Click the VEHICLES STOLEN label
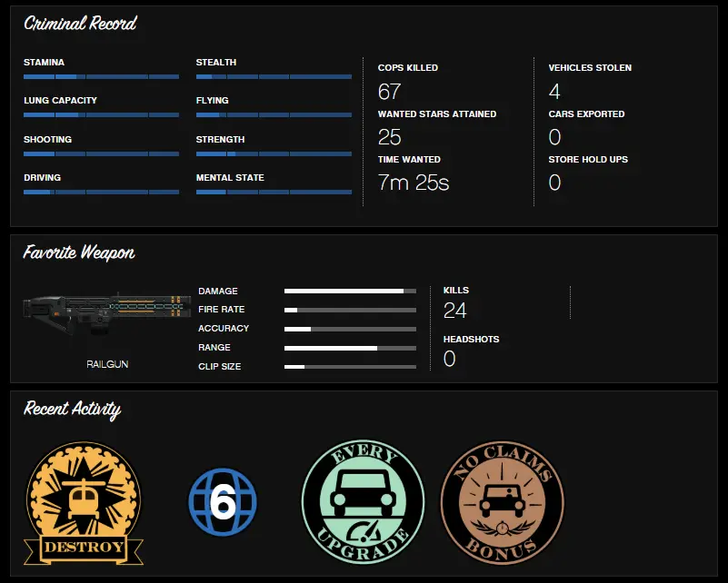Image resolution: width=728 pixels, height=583 pixels. point(590,68)
